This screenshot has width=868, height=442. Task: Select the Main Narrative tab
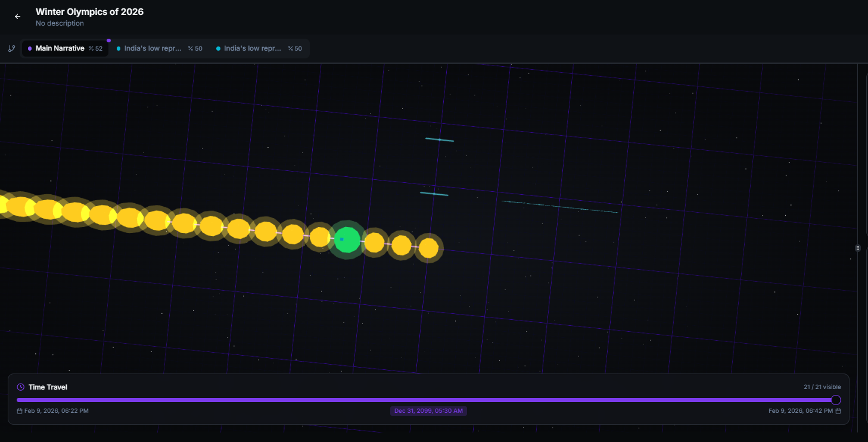tap(65, 48)
